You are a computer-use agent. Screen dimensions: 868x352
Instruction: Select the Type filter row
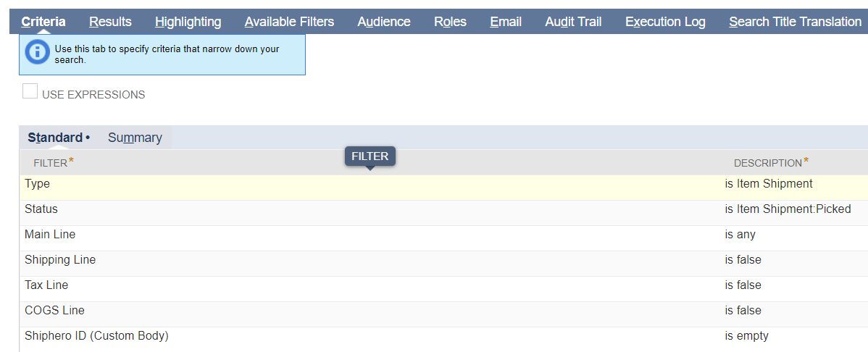pos(38,184)
